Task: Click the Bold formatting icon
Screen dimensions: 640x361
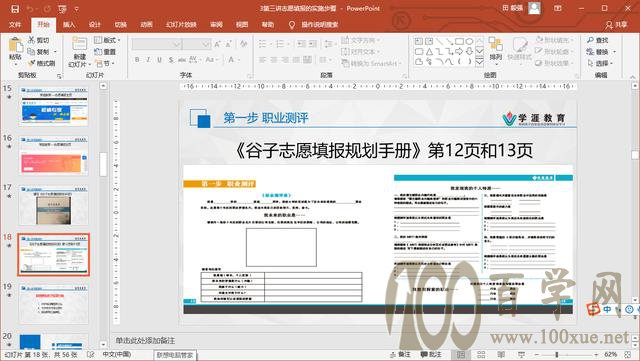Action: point(137,60)
